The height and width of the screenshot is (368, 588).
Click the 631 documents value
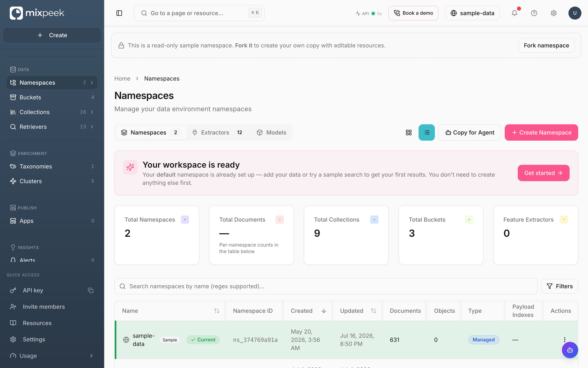click(395, 340)
